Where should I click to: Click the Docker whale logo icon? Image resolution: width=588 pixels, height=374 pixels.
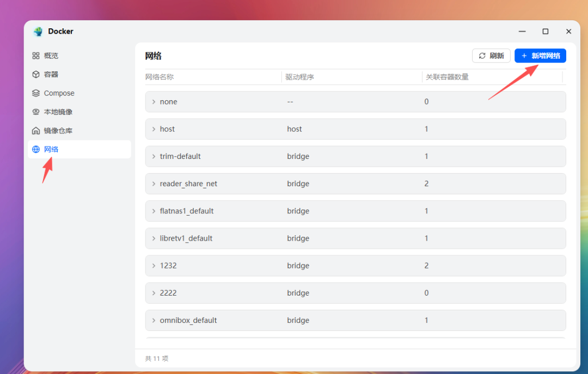pos(38,32)
